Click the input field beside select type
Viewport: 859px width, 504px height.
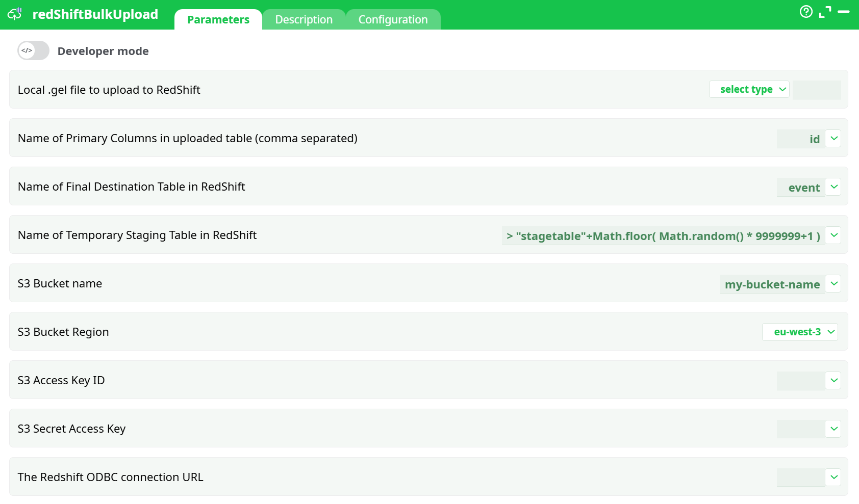coord(817,89)
